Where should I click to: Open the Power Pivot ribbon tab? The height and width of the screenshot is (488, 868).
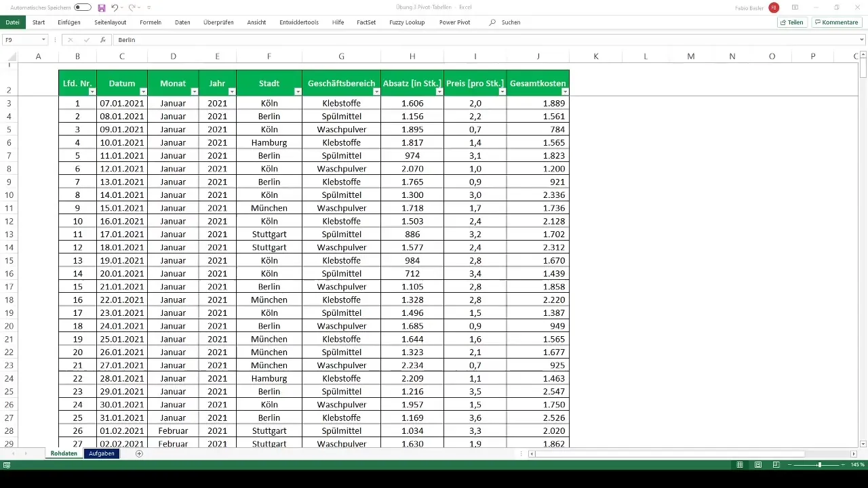point(454,22)
